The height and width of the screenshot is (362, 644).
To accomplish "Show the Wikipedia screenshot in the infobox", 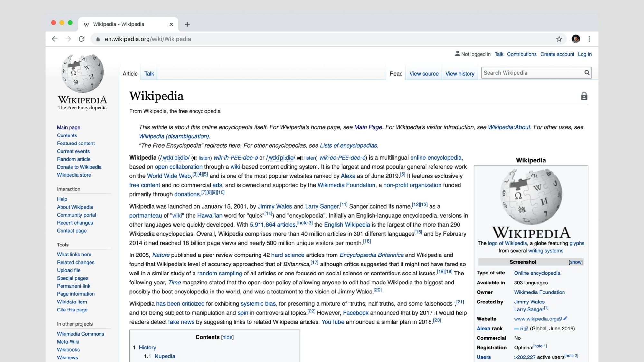I will point(575,262).
